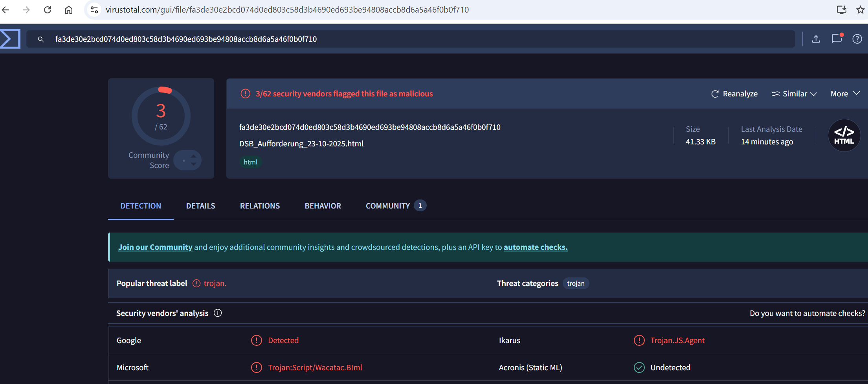The width and height of the screenshot is (868, 384).
Task: Click Google's detected warning icon
Action: (257, 340)
